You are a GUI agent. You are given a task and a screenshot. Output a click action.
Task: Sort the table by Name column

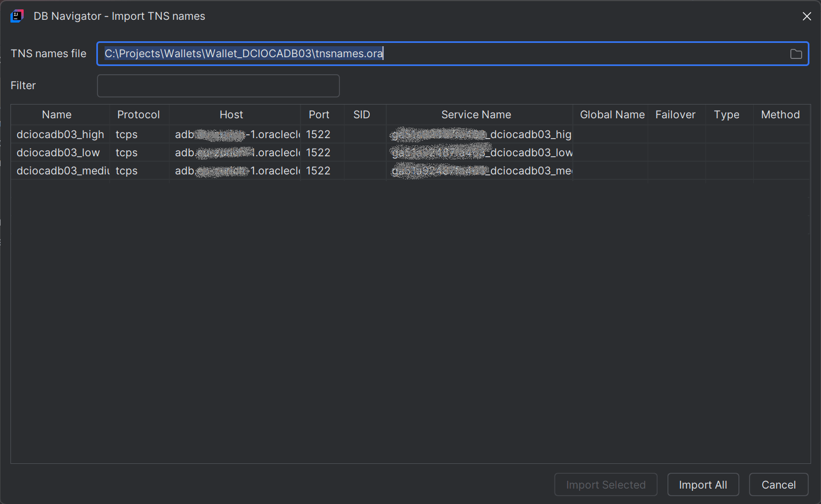pyautogui.click(x=56, y=114)
